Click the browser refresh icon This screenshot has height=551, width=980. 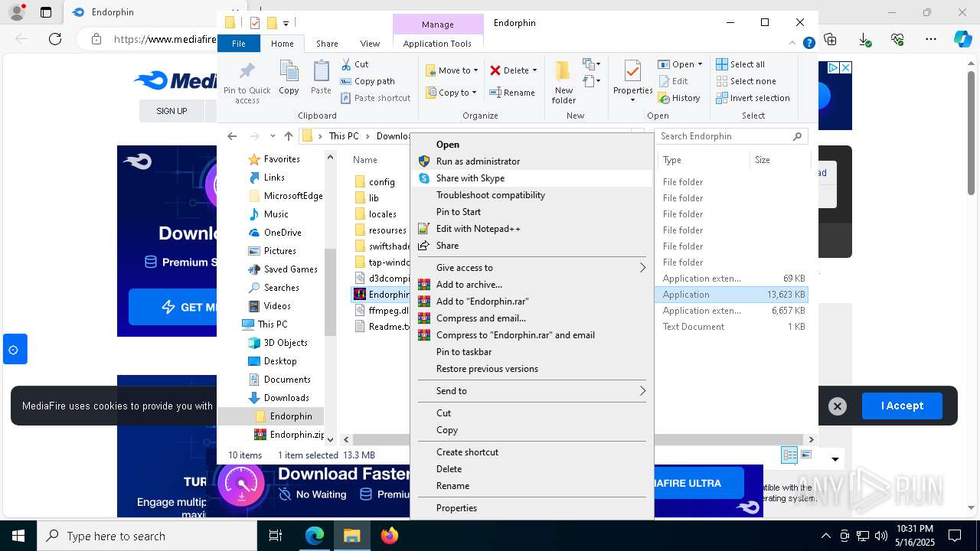(x=54, y=38)
